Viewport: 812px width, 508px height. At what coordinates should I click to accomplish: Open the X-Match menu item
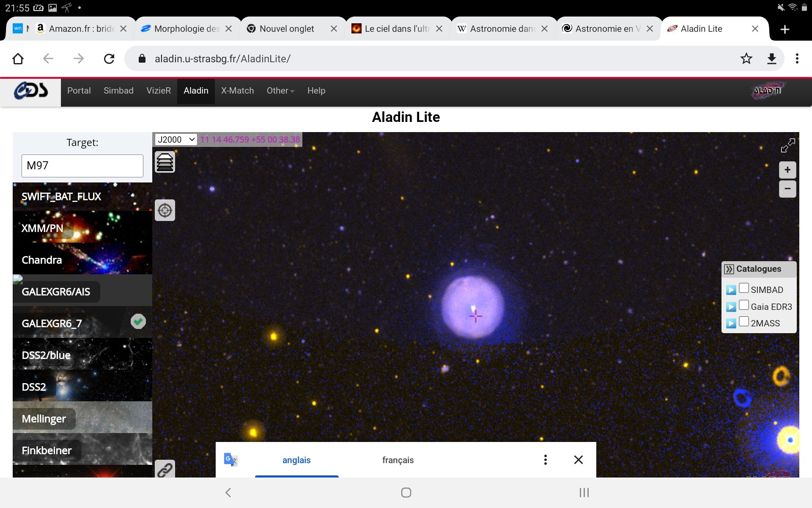pyautogui.click(x=237, y=91)
